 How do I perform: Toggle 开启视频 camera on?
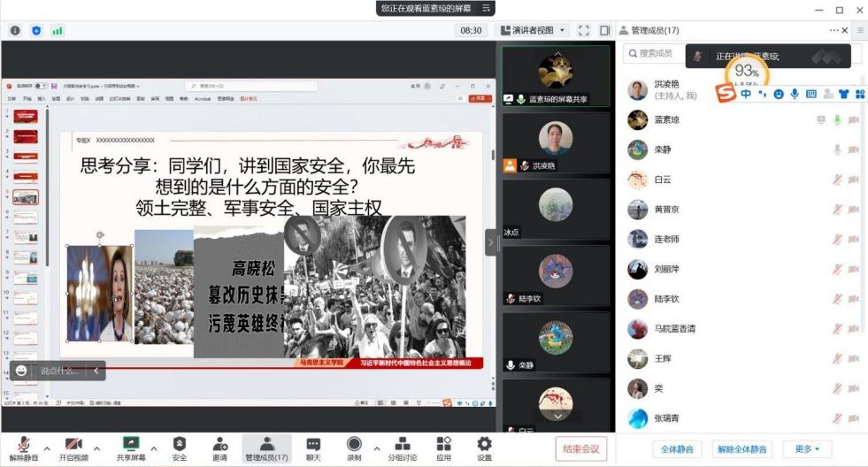(73, 448)
